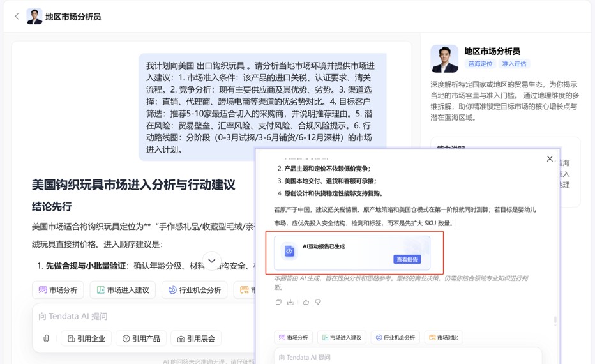595x364 pixels.
Task: Select 市场进入建议 chip in the main chat
Action: click(123, 290)
